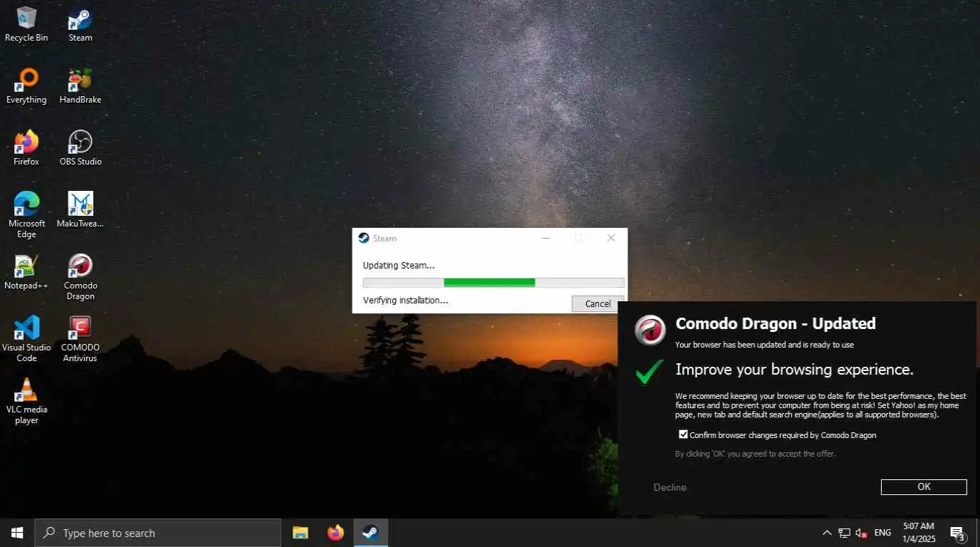Uncheck Confirm browser changes required checkbox
The width and height of the screenshot is (980, 547).
[x=683, y=434]
